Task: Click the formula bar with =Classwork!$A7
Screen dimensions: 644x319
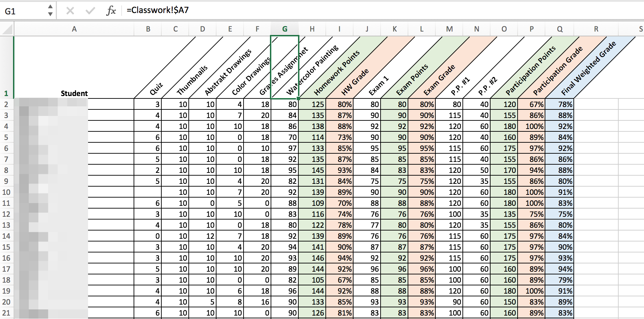Action: tap(382, 10)
